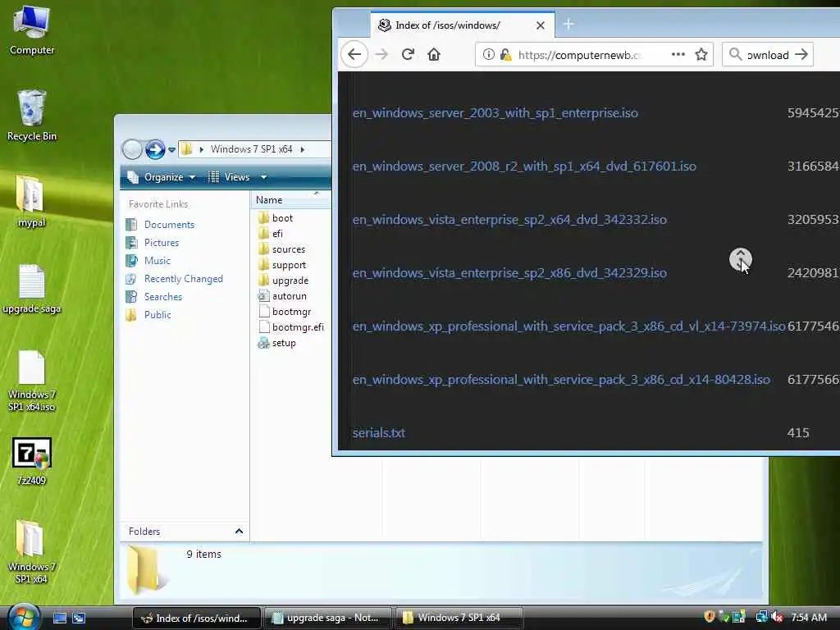Viewport: 840px width, 630px height.
Task: Select the mypal folder on desktop
Action: [31, 202]
